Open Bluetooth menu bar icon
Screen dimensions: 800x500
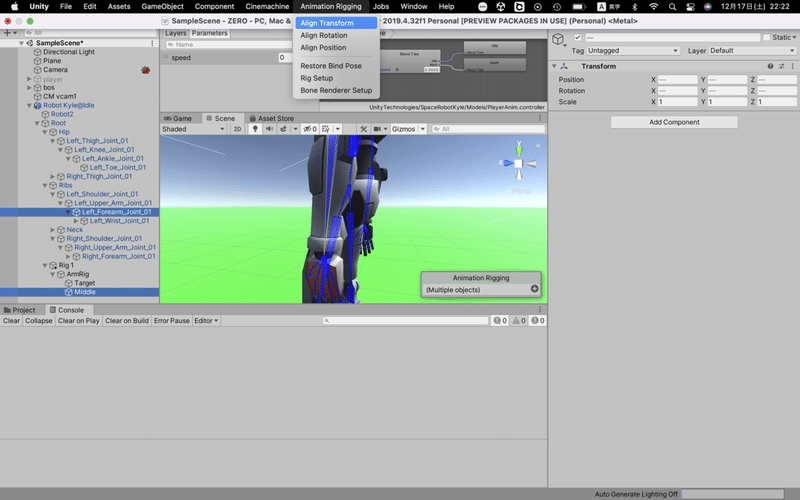(x=635, y=7)
